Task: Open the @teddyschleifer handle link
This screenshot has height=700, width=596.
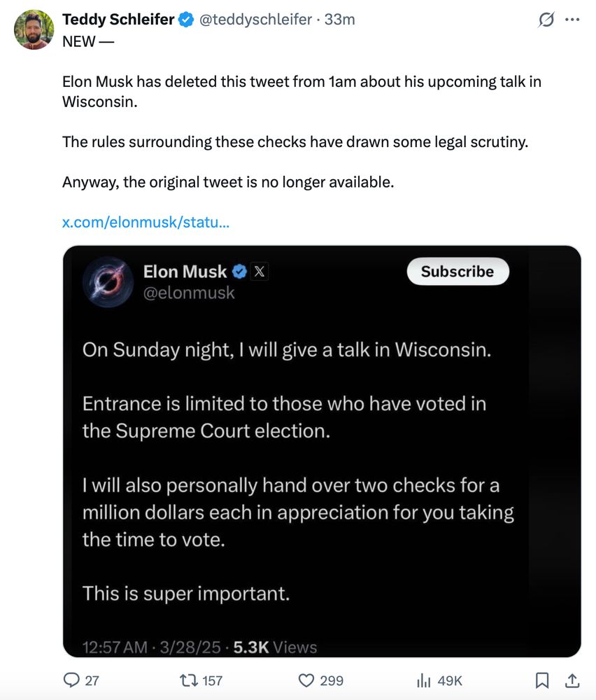Action: (255, 20)
